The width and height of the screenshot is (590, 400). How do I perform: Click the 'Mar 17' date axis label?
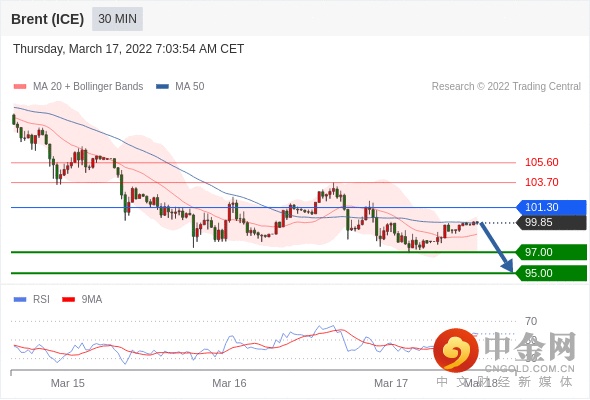(x=391, y=383)
